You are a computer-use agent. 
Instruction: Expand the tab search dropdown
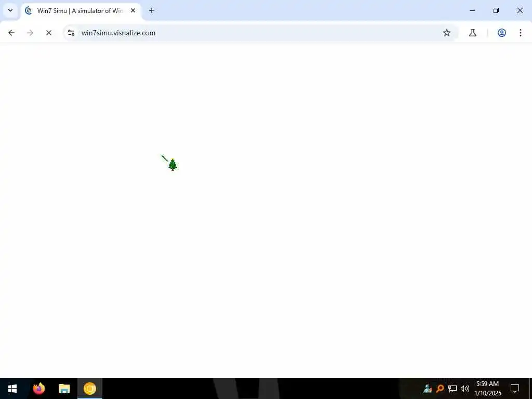pos(10,10)
